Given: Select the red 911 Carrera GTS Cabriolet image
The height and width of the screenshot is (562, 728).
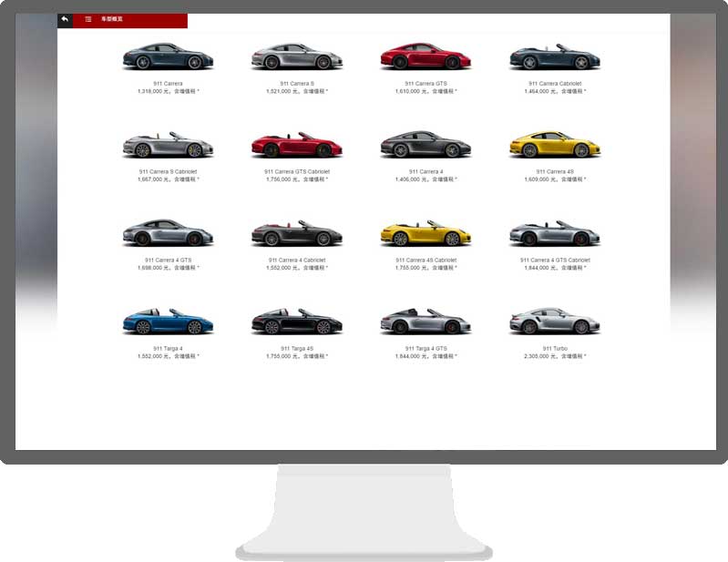Looking at the screenshot, I should pos(297,145).
